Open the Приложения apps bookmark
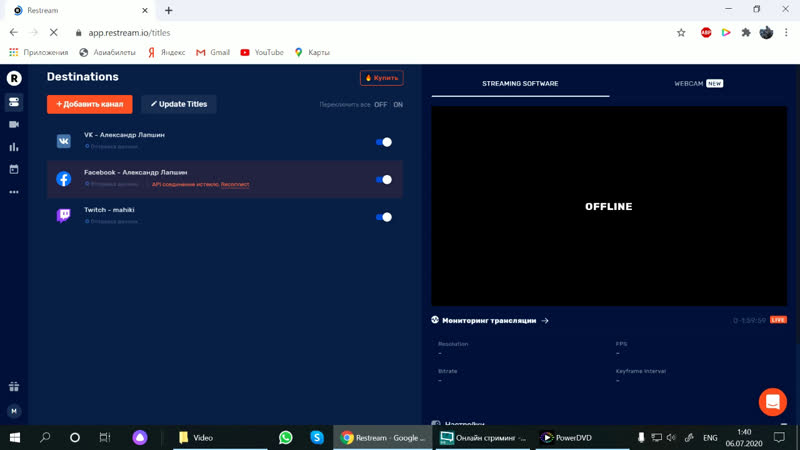Screen dimensions: 800x450 click(x=39, y=52)
